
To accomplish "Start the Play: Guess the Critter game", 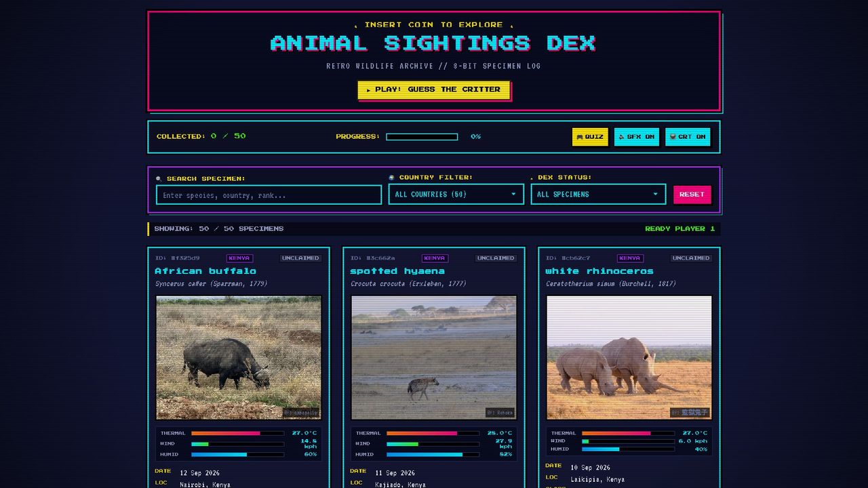I will click(x=434, y=89).
